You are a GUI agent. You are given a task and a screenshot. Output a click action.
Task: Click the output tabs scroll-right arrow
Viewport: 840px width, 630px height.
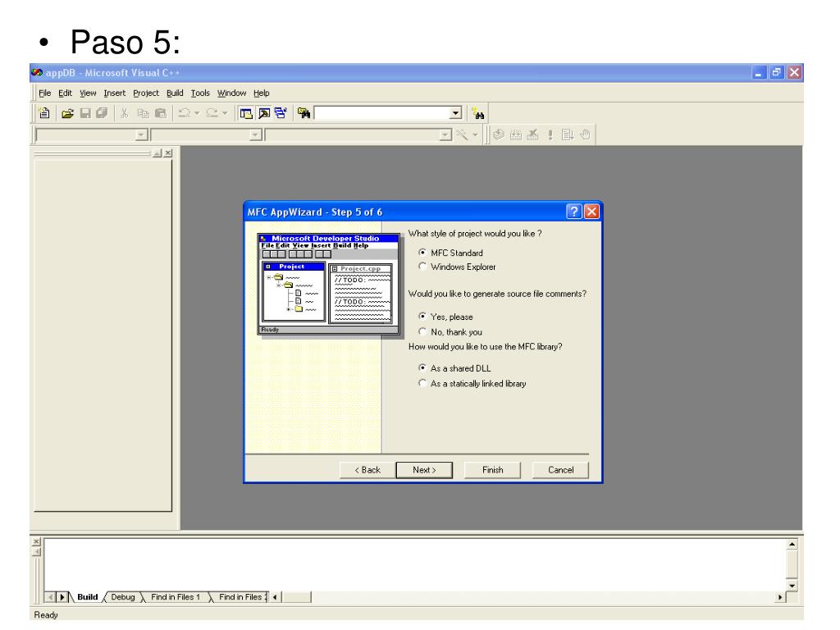point(62,597)
